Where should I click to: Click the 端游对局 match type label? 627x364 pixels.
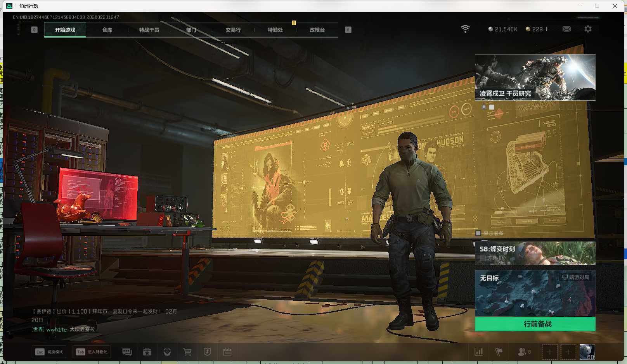click(x=576, y=277)
